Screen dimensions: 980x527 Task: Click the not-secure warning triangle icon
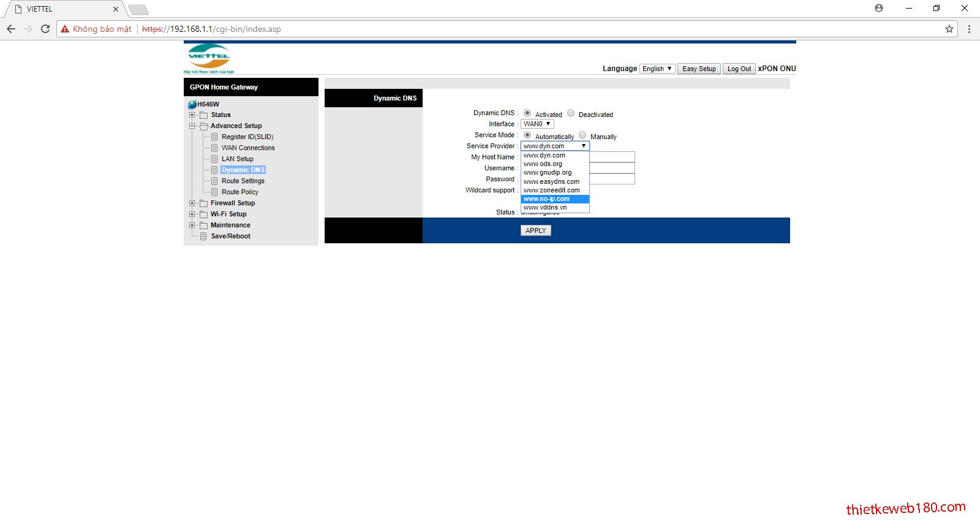coord(65,29)
